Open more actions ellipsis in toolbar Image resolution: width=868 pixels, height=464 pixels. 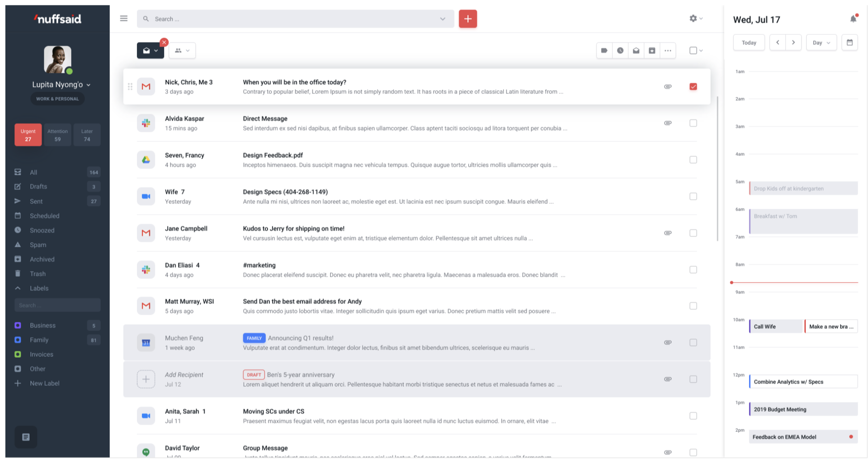pyautogui.click(x=668, y=51)
